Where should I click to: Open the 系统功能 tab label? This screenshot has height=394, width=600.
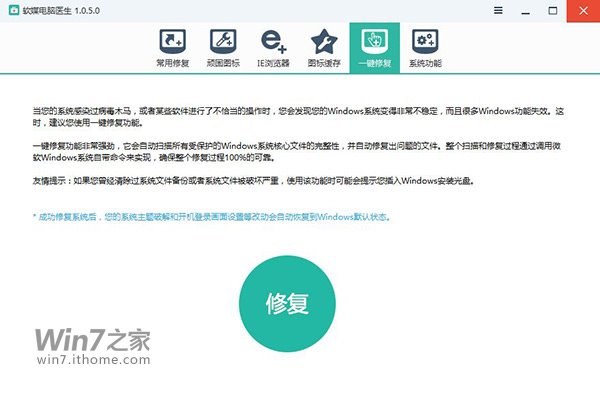click(x=425, y=63)
